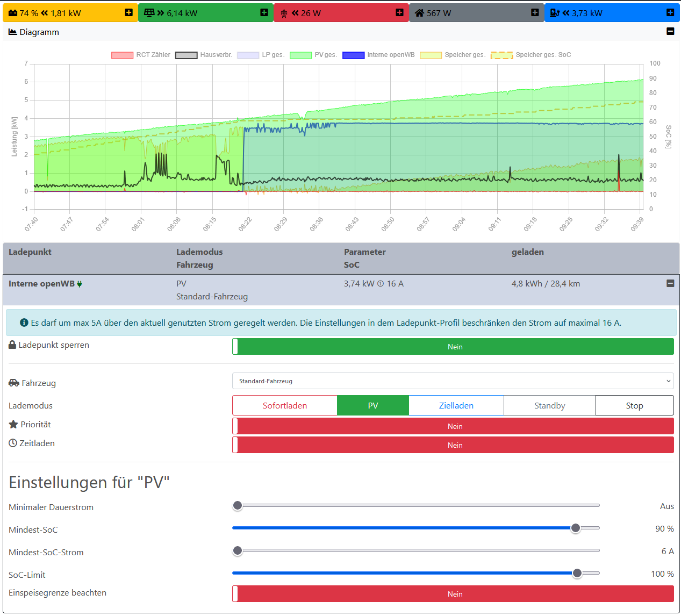Expand the green PV 6,14 kW card
The height and width of the screenshot is (616, 681).
(264, 12)
